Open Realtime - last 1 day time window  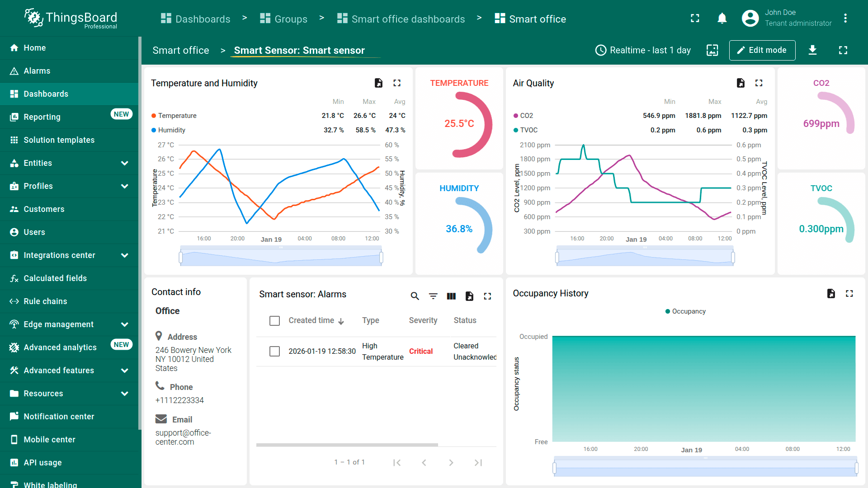point(643,50)
